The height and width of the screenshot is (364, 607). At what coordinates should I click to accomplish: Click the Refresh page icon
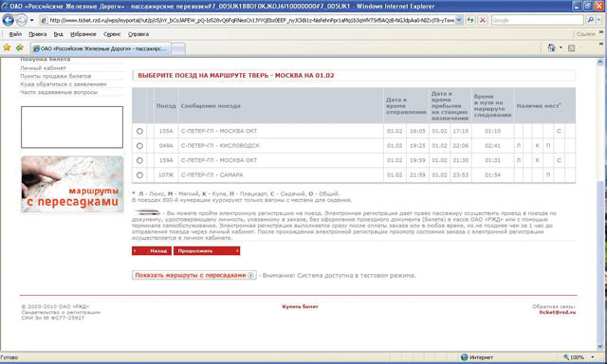coord(470,20)
